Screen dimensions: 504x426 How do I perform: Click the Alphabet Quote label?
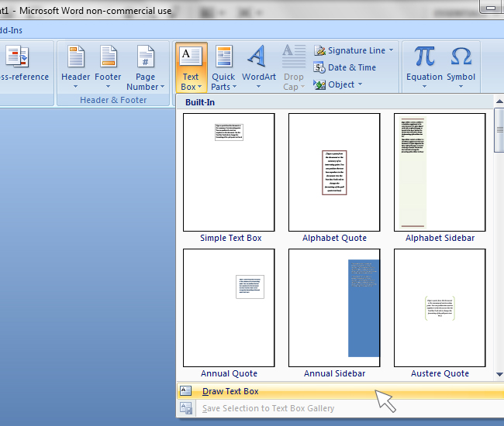334,239
